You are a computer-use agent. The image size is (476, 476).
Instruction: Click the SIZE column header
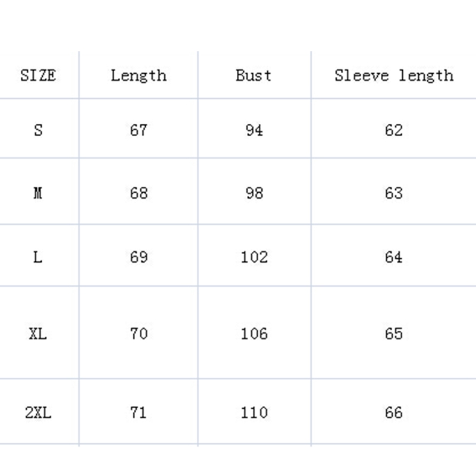coord(38,76)
